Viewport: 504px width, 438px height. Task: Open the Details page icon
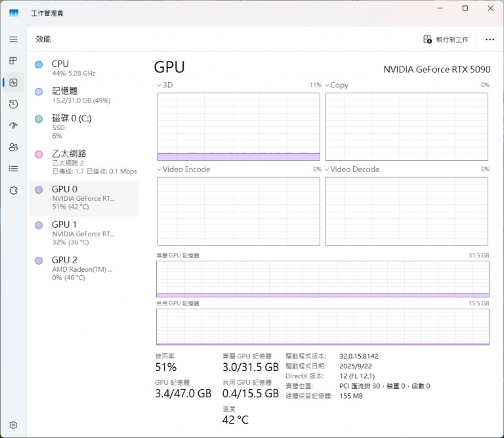[13, 169]
